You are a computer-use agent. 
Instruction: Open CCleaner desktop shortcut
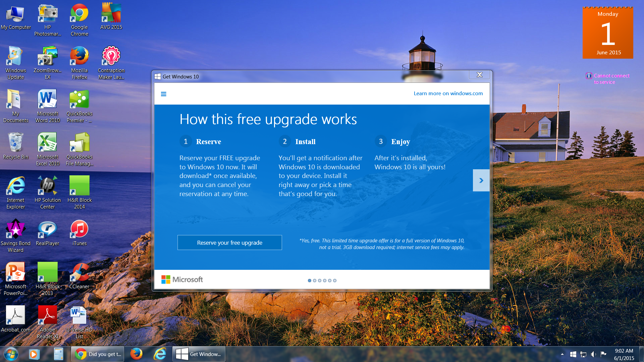(x=79, y=276)
